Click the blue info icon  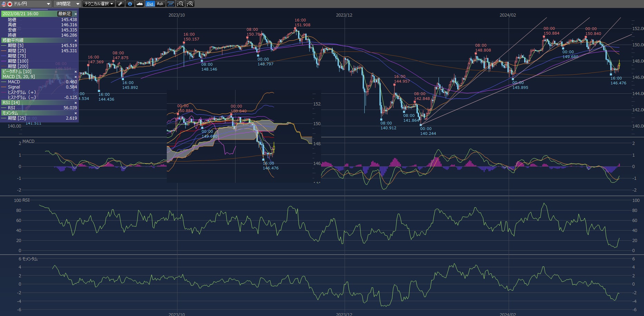click(130, 4)
